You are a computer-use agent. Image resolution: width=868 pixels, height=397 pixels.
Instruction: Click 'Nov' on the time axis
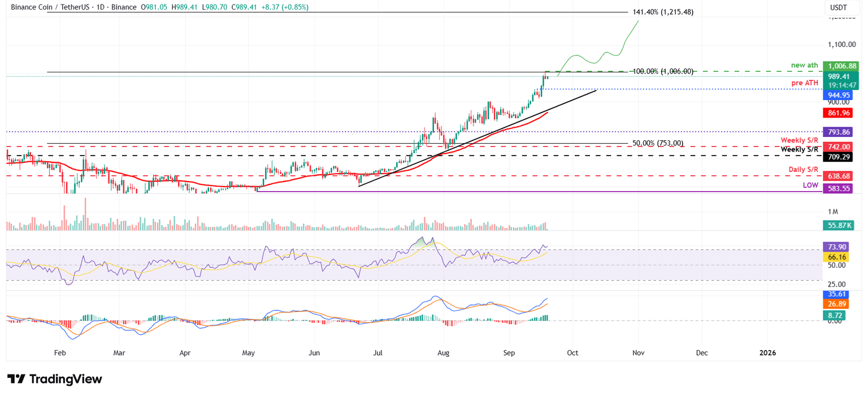tap(638, 352)
